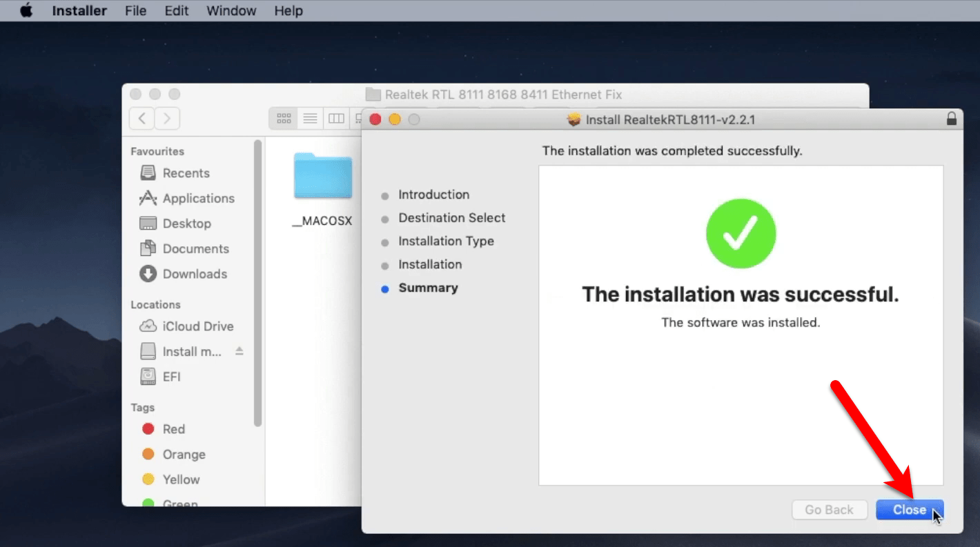Click 'The installation was successful.' heading

pos(741,295)
